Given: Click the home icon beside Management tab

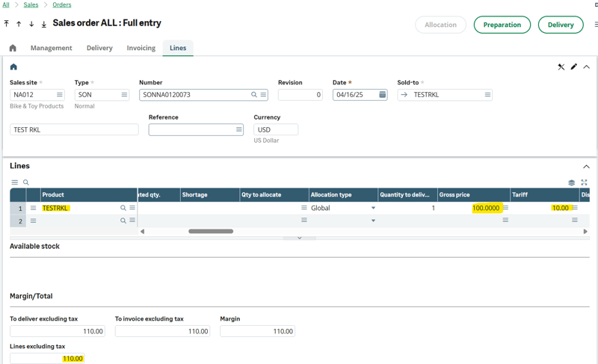Looking at the screenshot, I should click(x=13, y=48).
